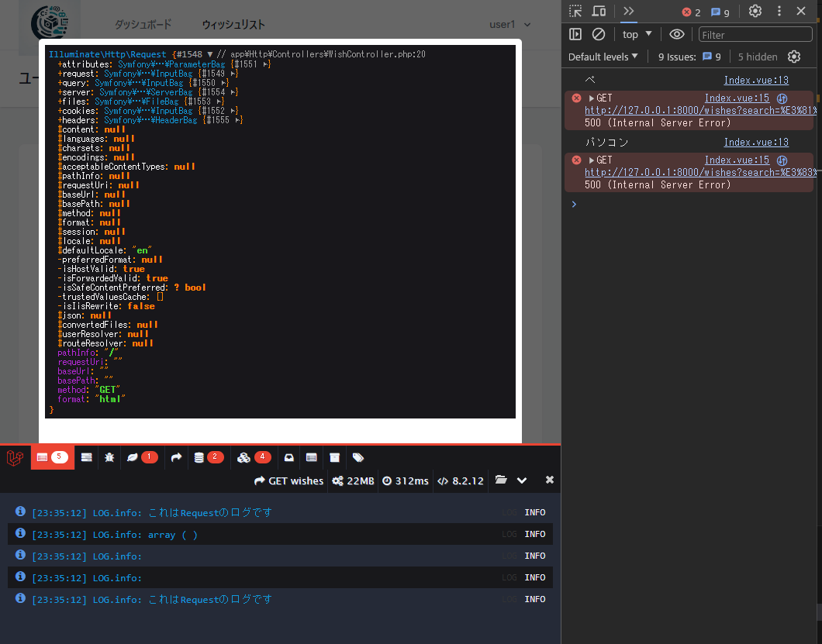Toggle the device toolbar in DevTools
The image size is (822, 644).
(x=599, y=12)
